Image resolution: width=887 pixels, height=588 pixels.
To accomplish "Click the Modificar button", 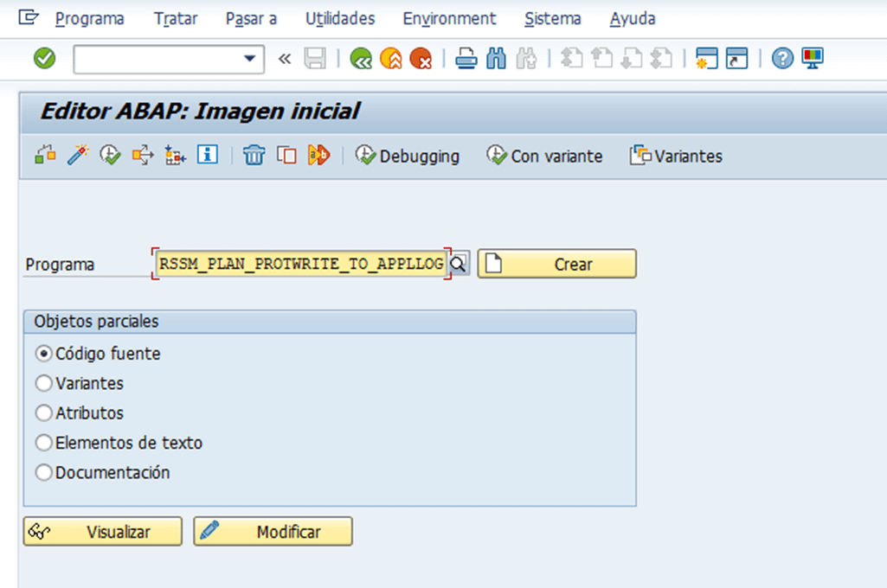I will [x=273, y=532].
